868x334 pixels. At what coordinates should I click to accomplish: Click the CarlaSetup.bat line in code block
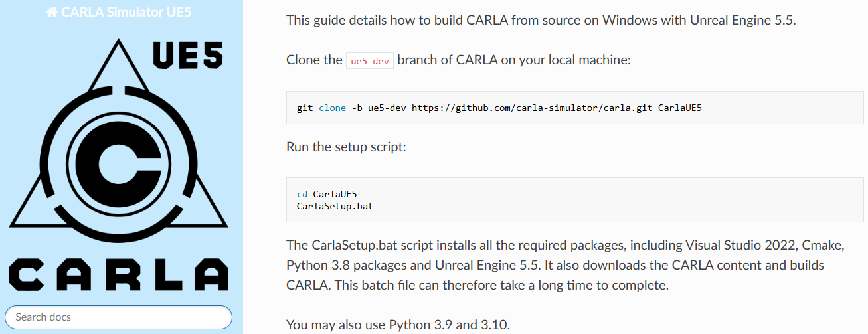(335, 206)
